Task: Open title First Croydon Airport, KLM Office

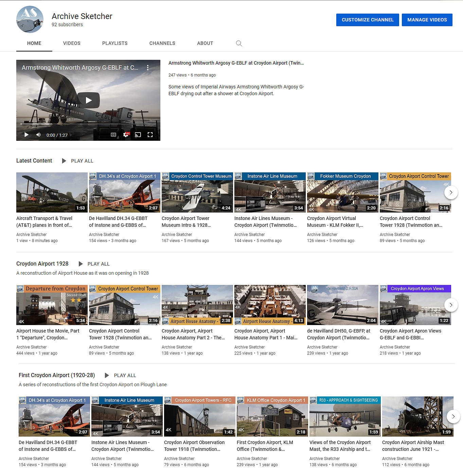Action: (265, 446)
